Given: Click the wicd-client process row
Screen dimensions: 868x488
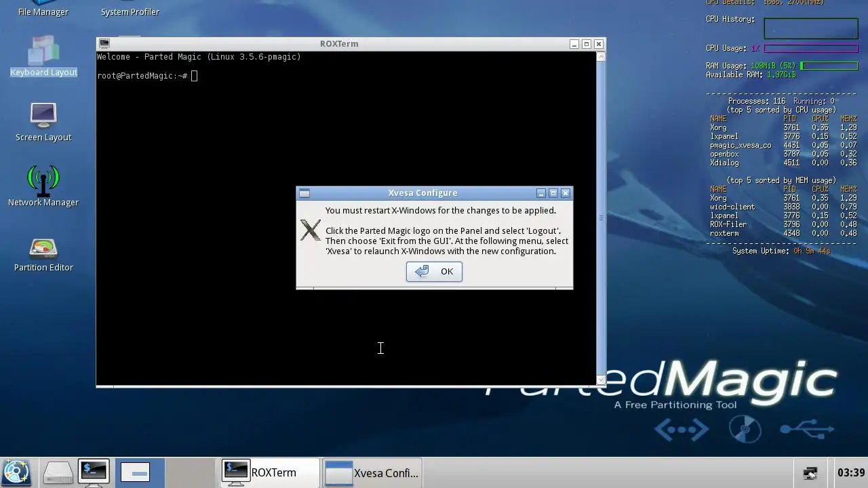Looking at the screenshot, I should coord(783,207).
